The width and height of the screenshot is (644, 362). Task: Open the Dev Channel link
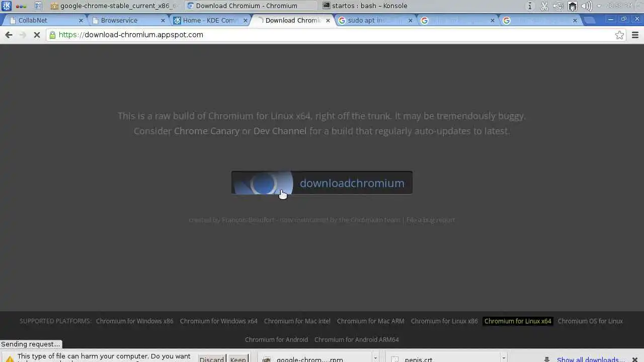tap(280, 131)
